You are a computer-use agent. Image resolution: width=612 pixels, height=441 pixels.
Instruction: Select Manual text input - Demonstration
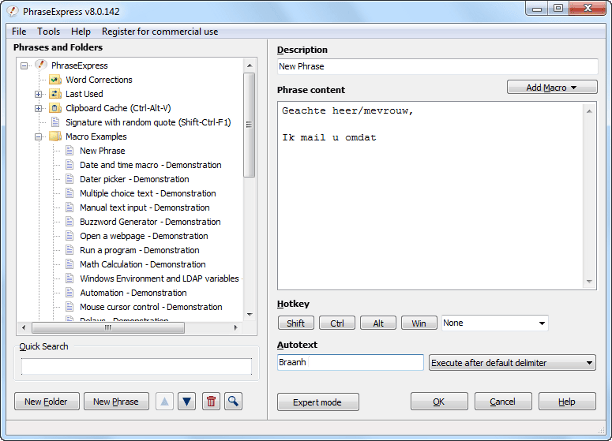coord(144,208)
